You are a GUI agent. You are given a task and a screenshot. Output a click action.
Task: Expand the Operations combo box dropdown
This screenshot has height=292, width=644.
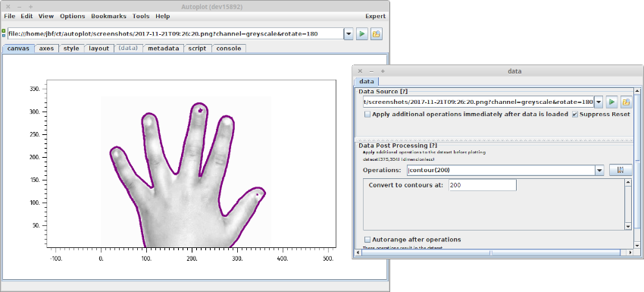599,170
